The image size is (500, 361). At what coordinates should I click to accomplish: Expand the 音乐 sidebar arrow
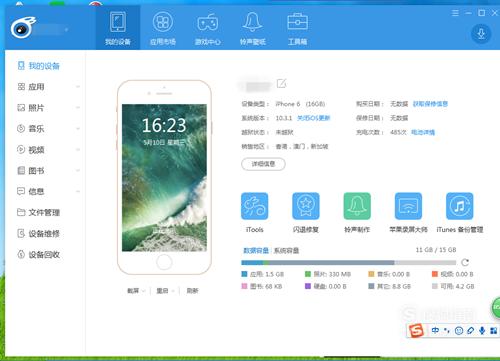[78, 129]
